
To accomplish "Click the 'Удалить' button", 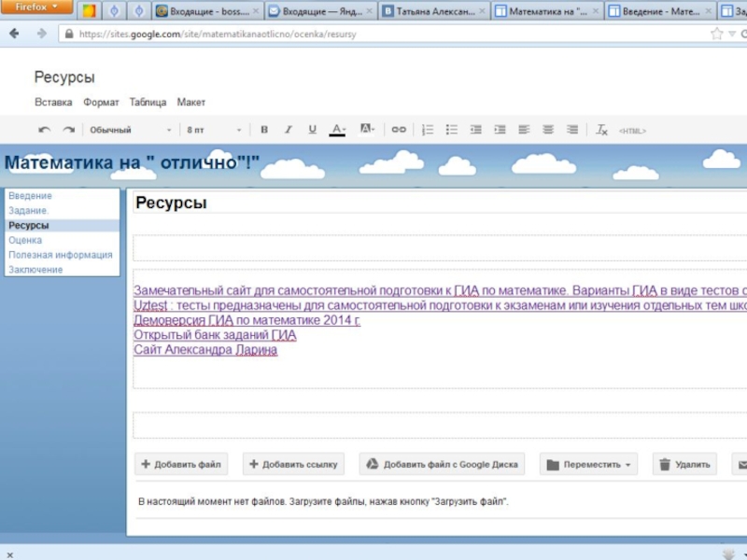I will tap(684, 464).
